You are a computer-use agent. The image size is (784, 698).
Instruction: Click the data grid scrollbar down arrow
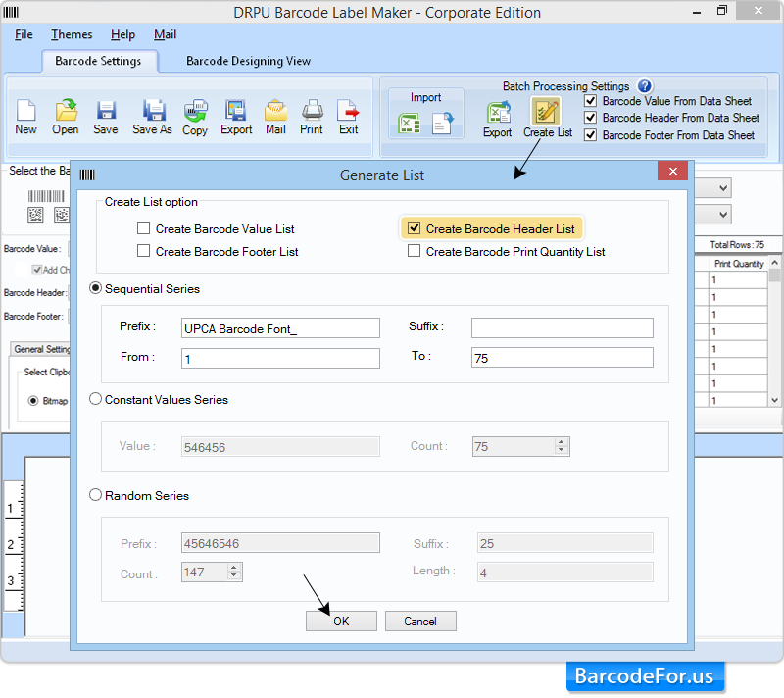(x=774, y=400)
